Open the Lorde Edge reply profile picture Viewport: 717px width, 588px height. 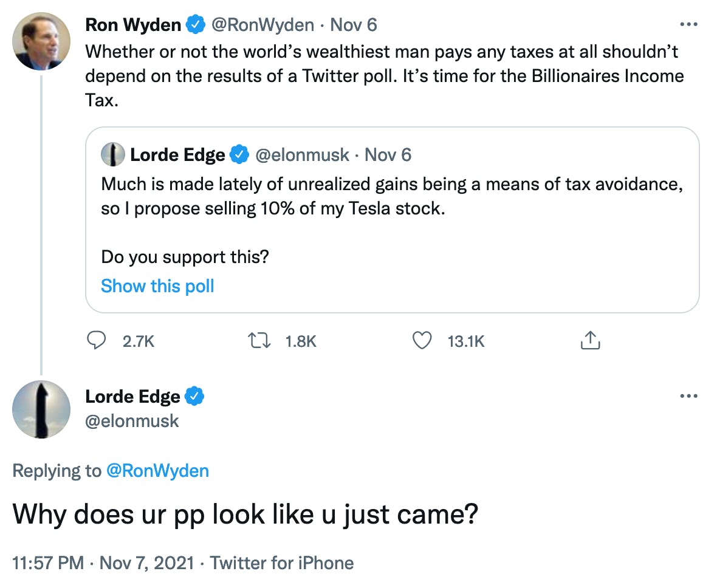[41, 409]
